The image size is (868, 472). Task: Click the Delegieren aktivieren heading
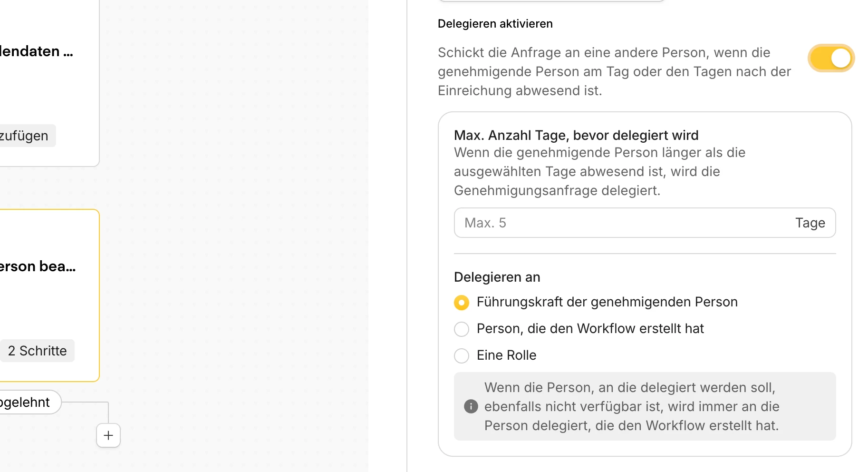pos(495,24)
